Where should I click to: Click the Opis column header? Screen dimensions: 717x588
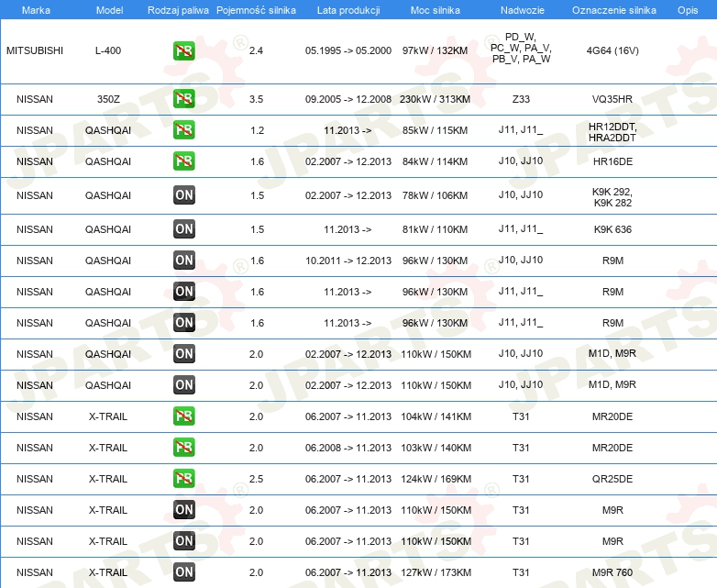(x=687, y=9)
